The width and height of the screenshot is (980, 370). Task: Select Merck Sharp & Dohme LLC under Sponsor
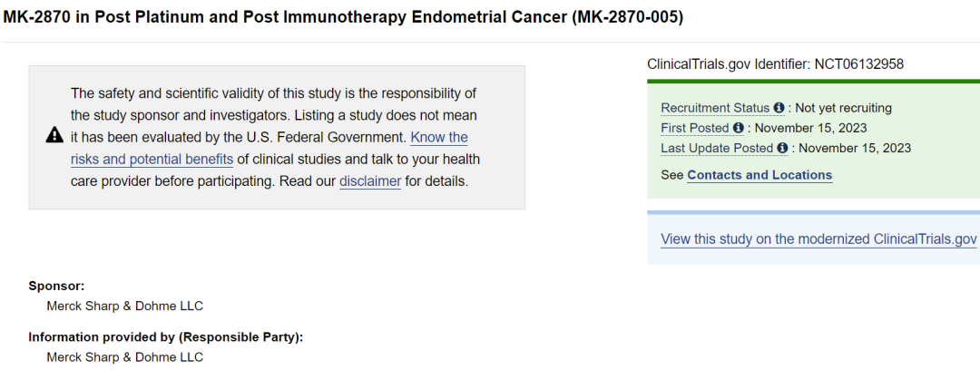point(125,307)
